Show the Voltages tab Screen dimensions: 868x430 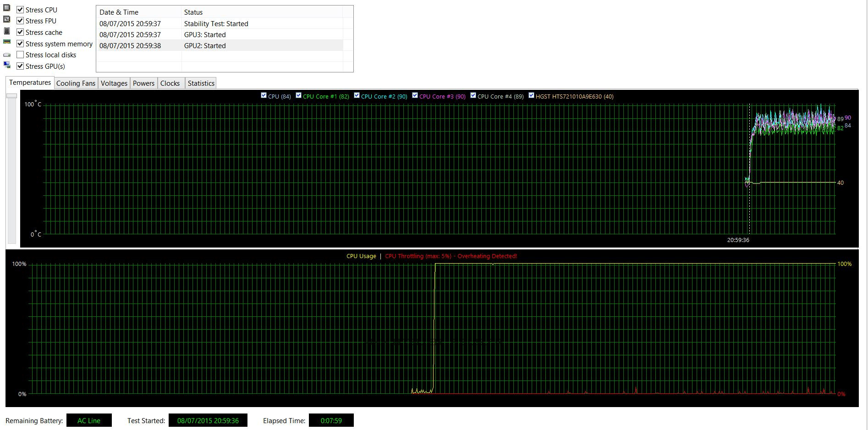point(114,83)
